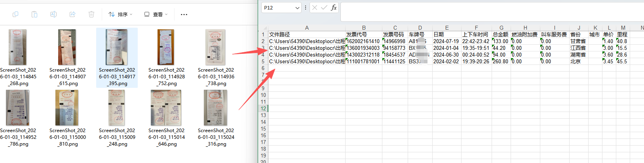Click the Select All corner of spreadsheet
Viewport: 644px width, 163px height.
pos(263,28)
